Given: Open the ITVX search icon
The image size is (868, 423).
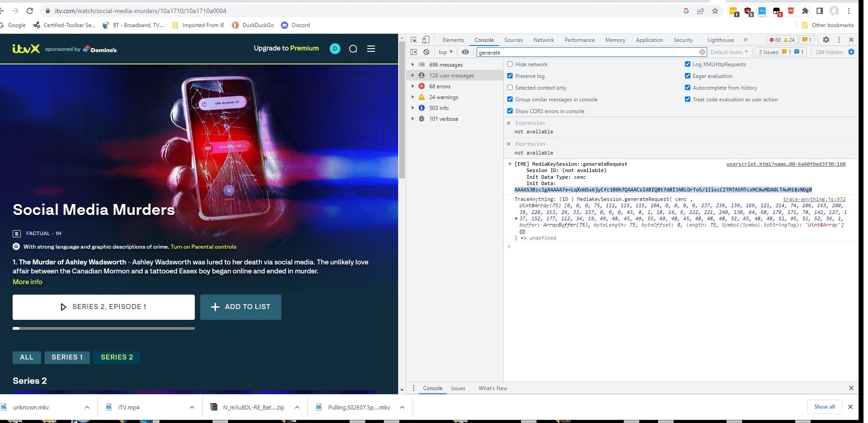Looking at the screenshot, I should pyautogui.click(x=353, y=49).
